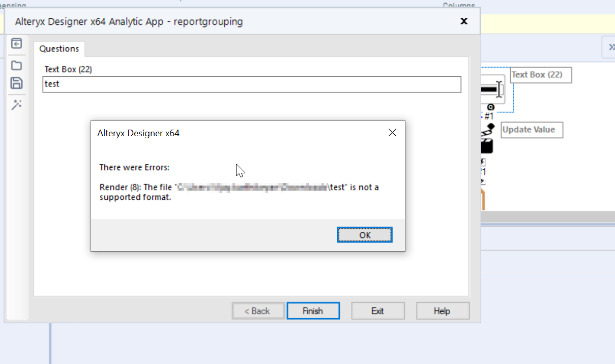Viewport: 615px width, 364px height.
Task: Click the Columns label at the top
Action: [x=458, y=4]
